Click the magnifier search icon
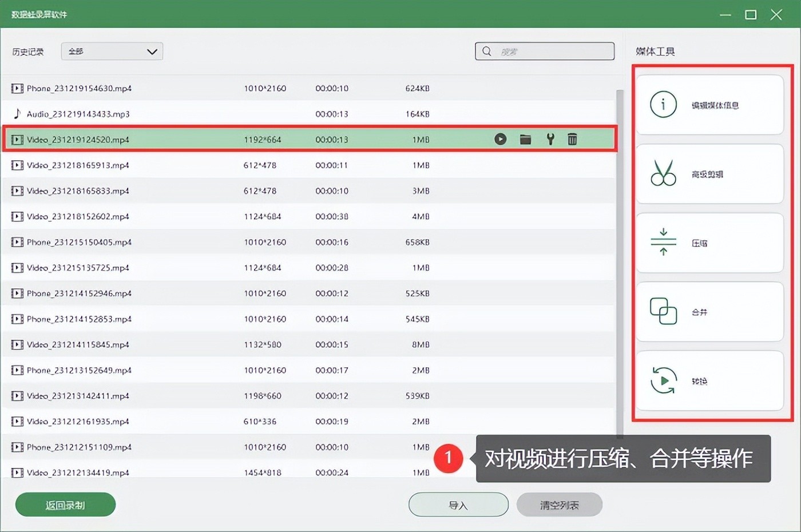The height and width of the screenshot is (532, 801). (487, 51)
